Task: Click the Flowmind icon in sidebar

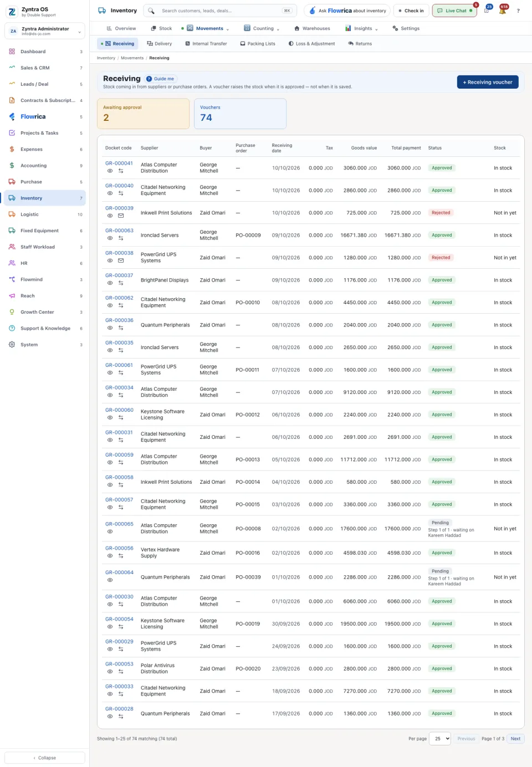Action: pyautogui.click(x=12, y=279)
